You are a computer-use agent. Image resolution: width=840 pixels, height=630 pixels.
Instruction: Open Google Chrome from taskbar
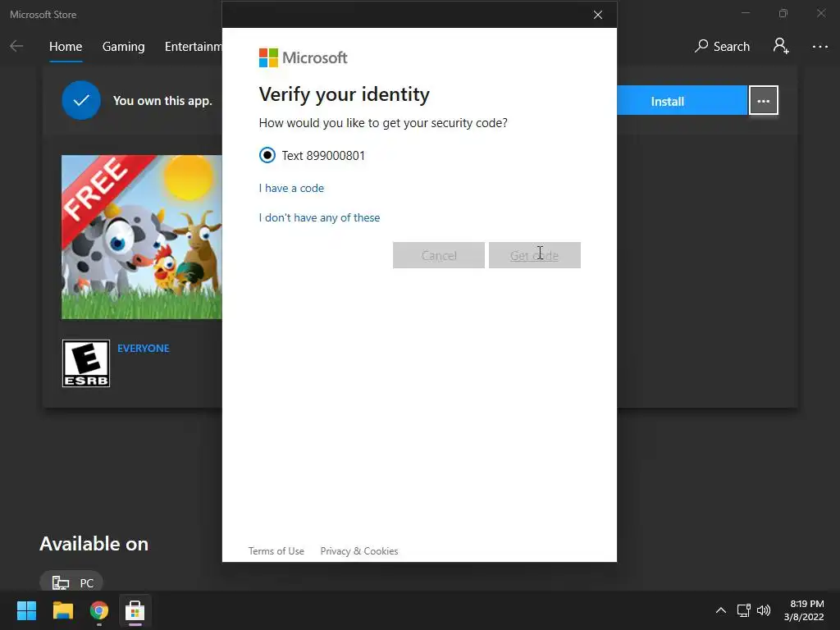(x=99, y=610)
